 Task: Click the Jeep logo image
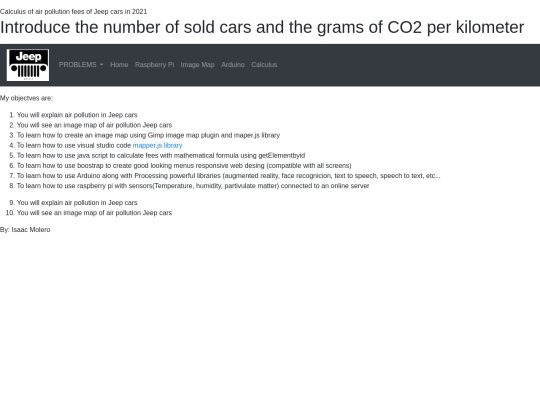tap(28, 65)
